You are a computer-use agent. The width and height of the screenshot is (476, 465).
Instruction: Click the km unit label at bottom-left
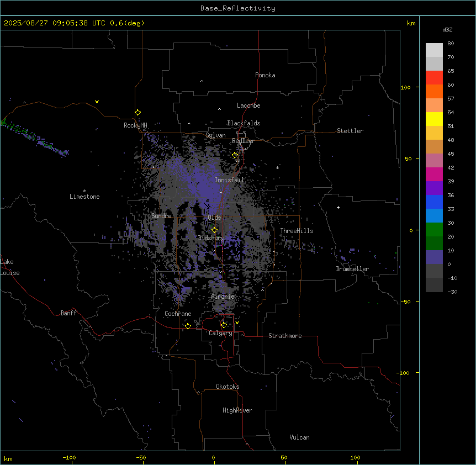point(8,458)
